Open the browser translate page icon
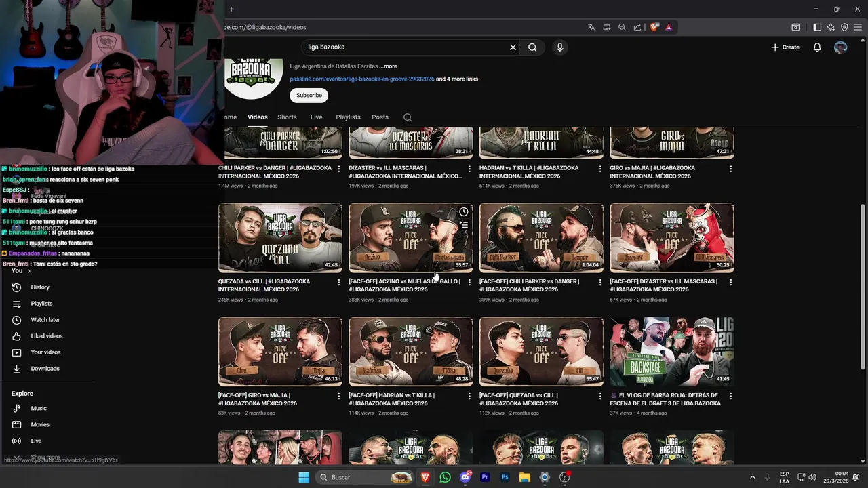868x488 pixels. [591, 27]
